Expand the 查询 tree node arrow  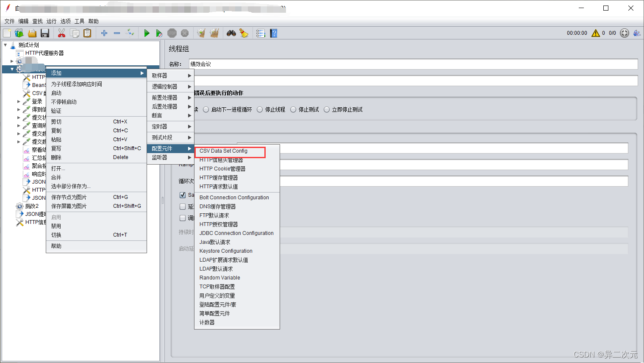19,126
